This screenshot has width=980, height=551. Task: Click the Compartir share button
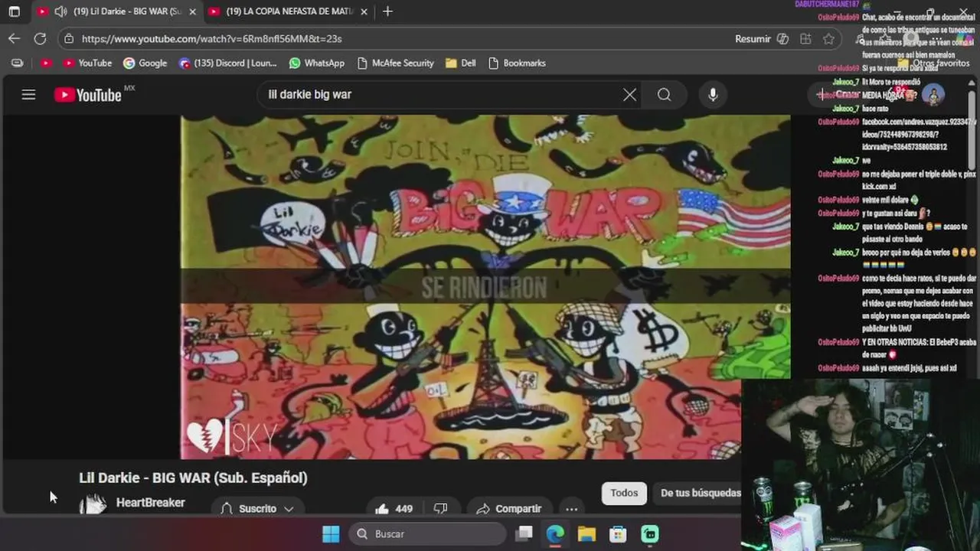(x=508, y=508)
